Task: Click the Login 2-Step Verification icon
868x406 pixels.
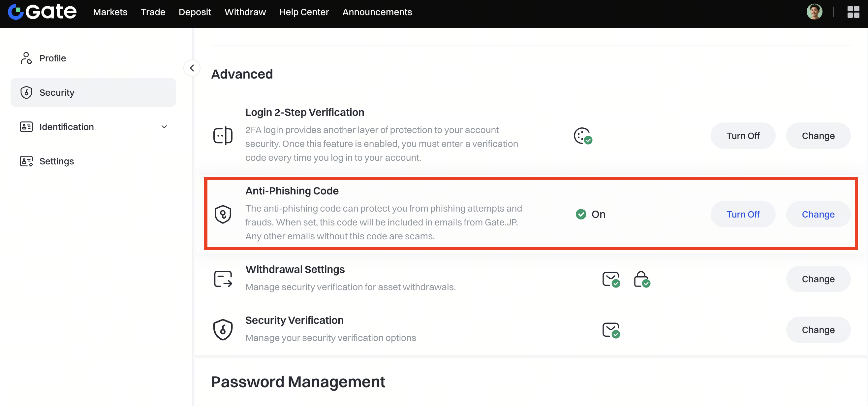Action: 223,136
